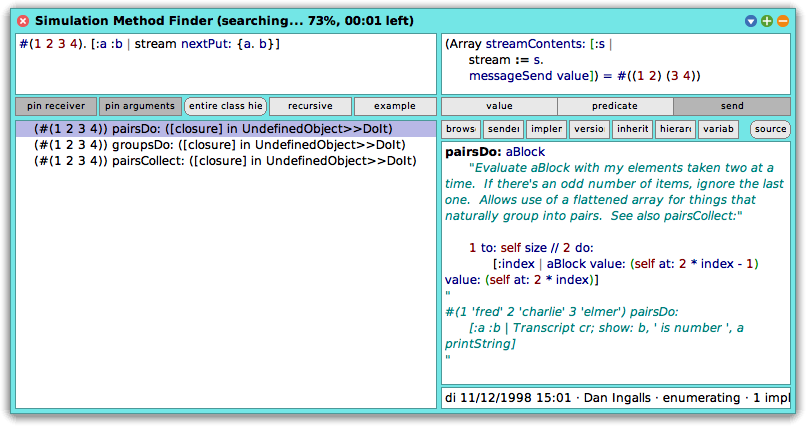Viewport: 806px width, 426px height.
Task: Click the variables button
Action: coord(718,129)
